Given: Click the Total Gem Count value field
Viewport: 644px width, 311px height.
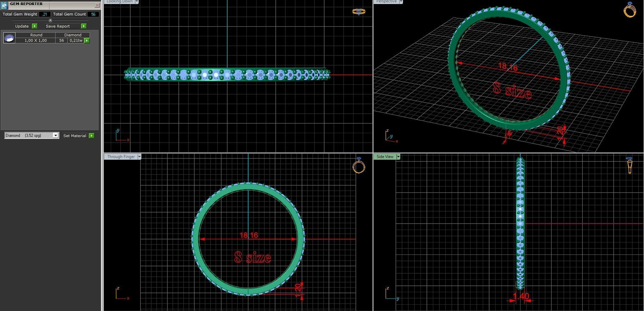Looking at the screenshot, I should 93,14.
